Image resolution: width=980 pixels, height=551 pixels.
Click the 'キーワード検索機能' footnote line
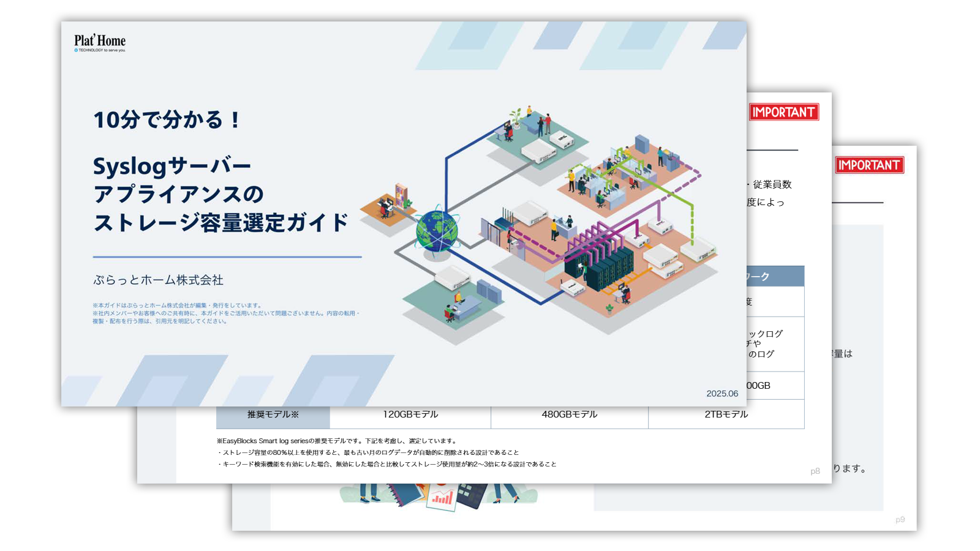coord(386,464)
